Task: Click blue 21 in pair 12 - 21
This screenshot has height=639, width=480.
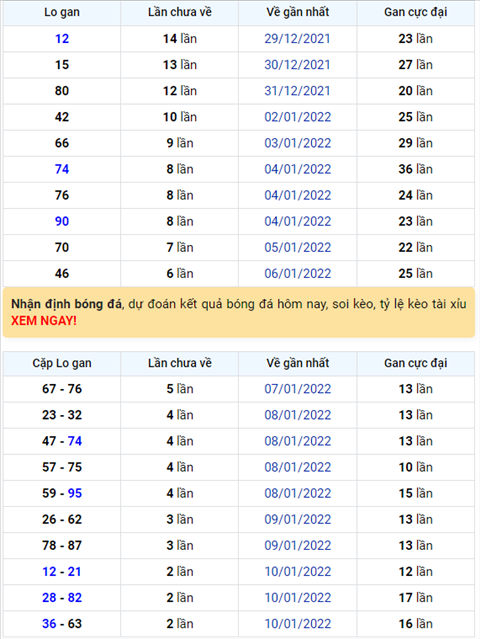Action: tap(75, 571)
